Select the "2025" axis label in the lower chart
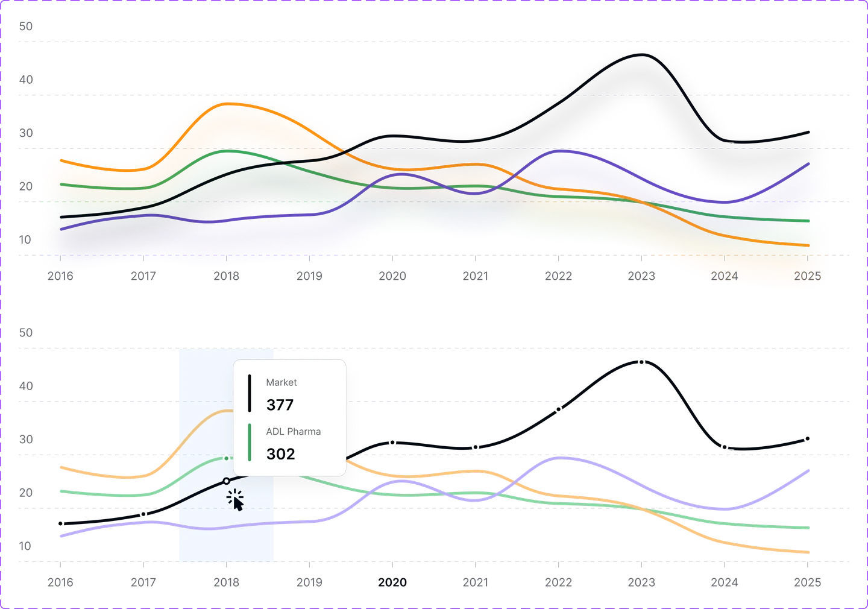 point(808,582)
